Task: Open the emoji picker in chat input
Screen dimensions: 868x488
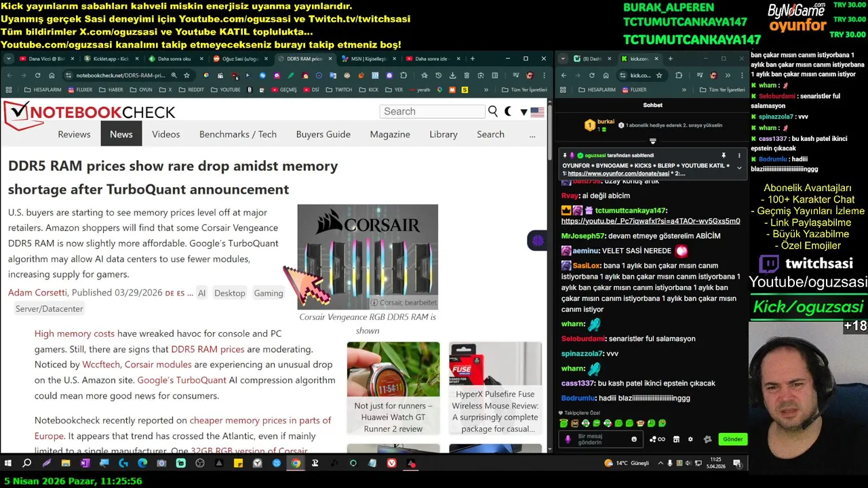Action: point(634,439)
